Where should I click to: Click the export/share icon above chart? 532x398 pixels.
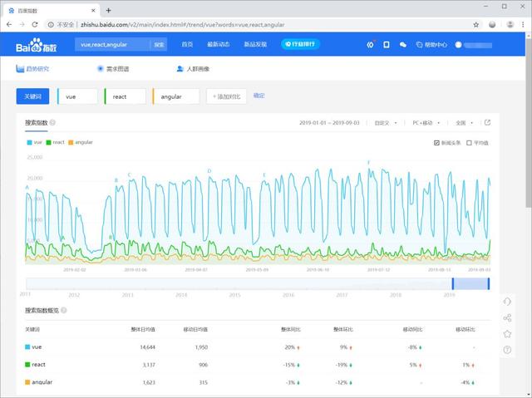click(x=487, y=122)
